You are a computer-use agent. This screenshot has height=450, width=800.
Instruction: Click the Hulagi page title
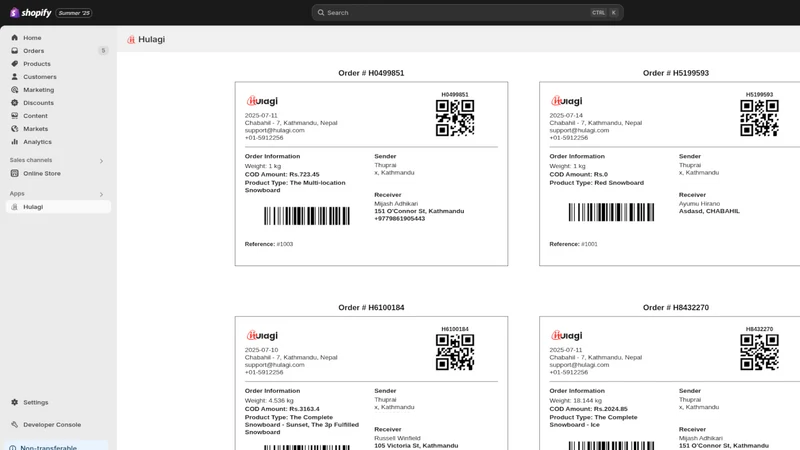tap(152, 39)
